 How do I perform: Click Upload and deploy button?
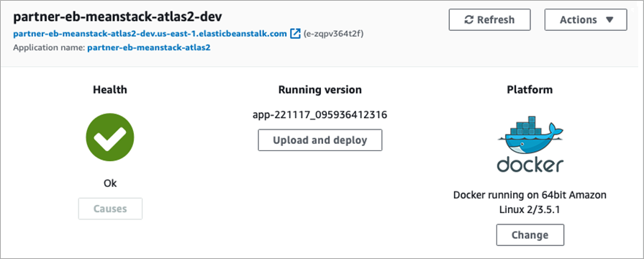tap(320, 140)
